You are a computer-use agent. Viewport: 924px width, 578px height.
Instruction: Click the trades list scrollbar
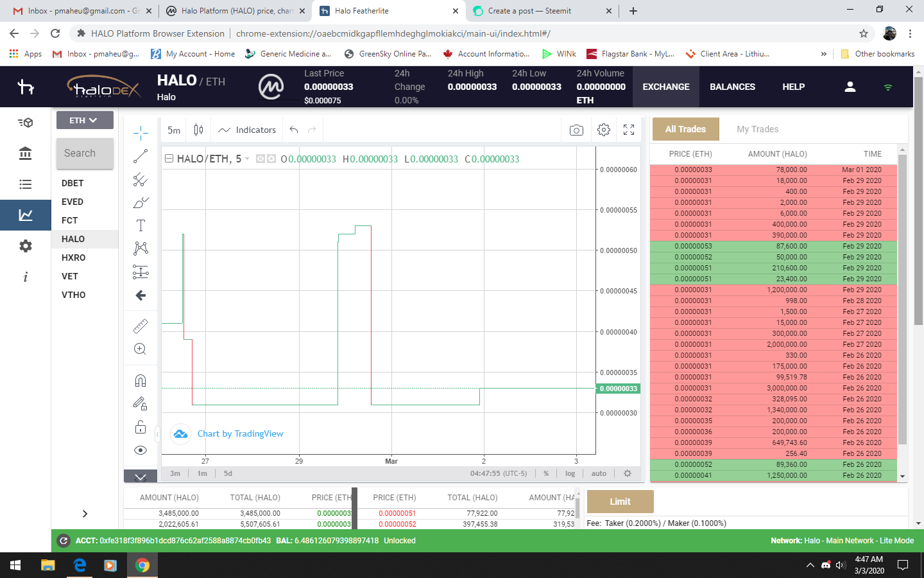902,299
